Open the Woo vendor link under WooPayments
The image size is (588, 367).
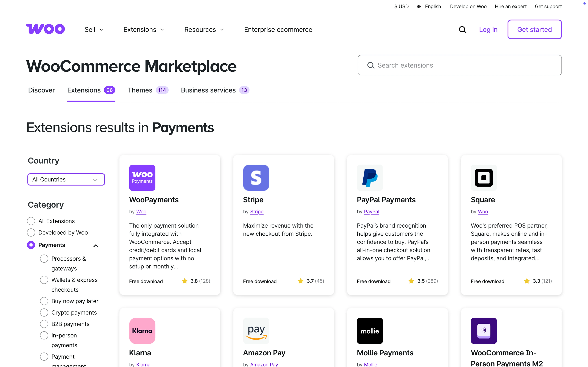[x=141, y=212]
